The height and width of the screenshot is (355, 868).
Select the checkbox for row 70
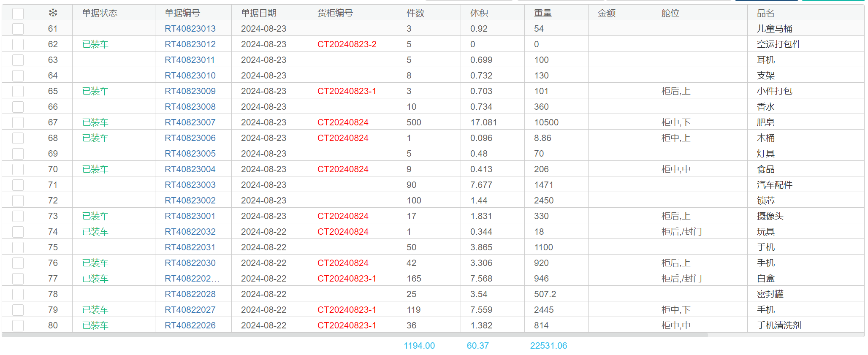pyautogui.click(x=18, y=169)
